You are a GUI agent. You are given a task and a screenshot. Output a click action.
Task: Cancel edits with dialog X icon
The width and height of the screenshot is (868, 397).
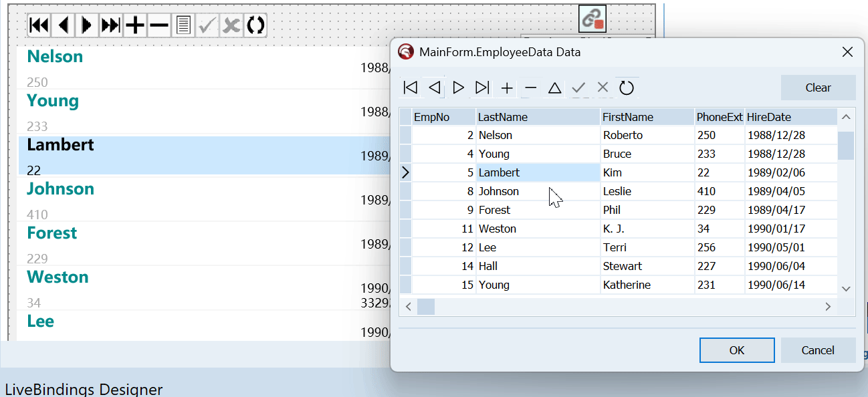pyautogui.click(x=603, y=88)
